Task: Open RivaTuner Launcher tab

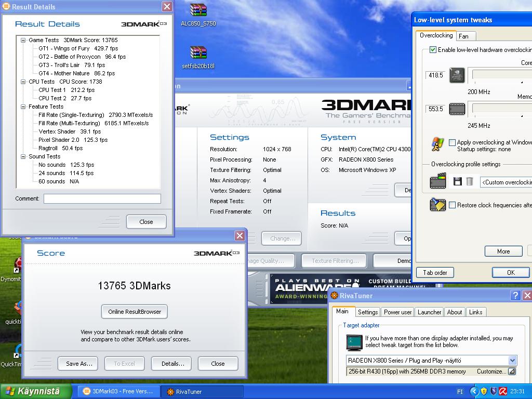Action: (429, 312)
